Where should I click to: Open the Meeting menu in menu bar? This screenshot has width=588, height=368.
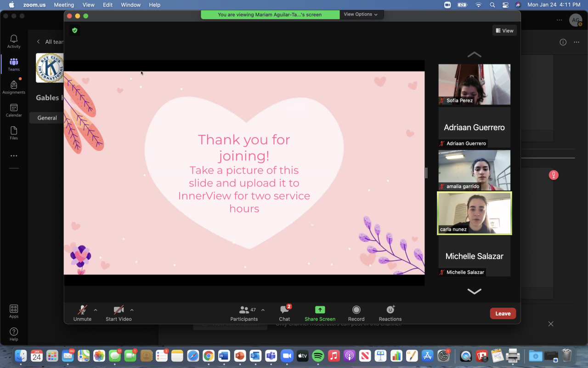[64, 5]
